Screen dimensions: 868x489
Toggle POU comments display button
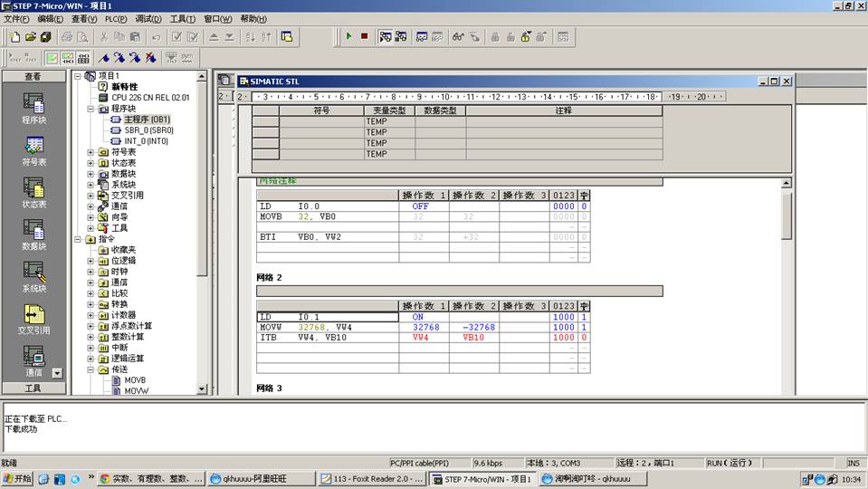coord(52,58)
